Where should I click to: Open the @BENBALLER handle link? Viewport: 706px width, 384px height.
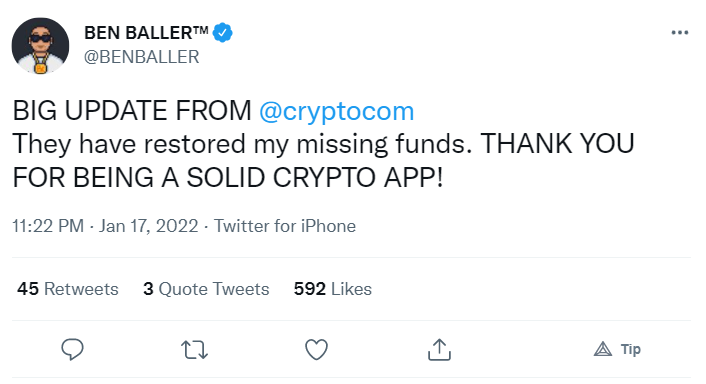(141, 57)
